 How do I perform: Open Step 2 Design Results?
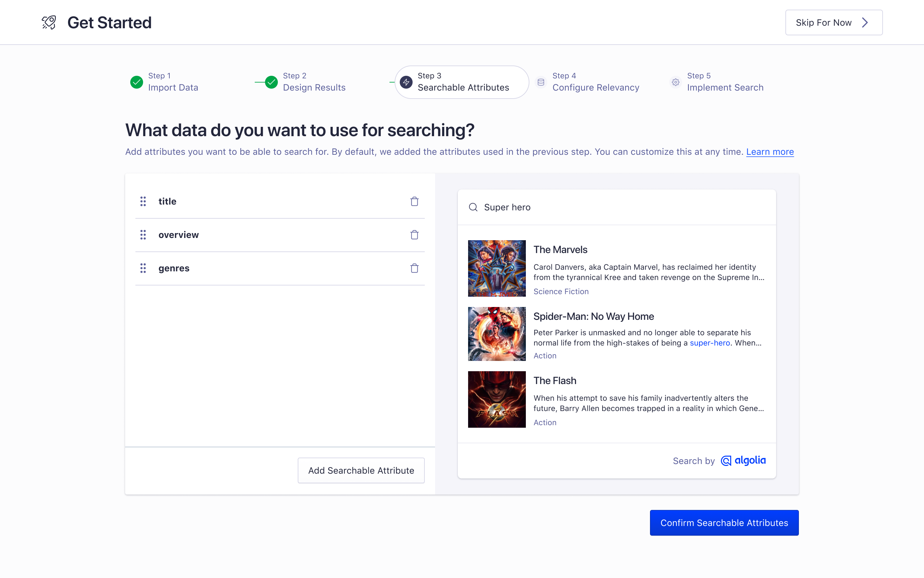click(305, 82)
